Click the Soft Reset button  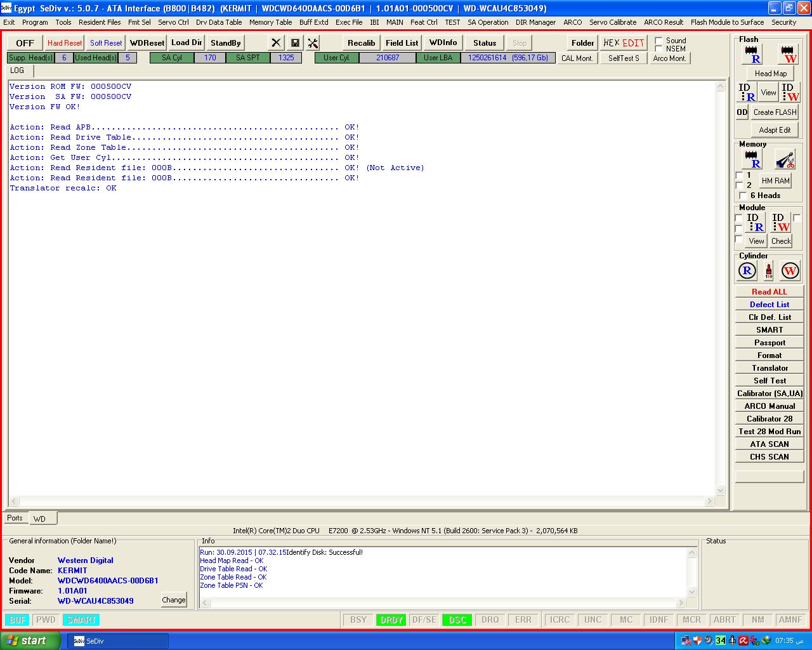(106, 43)
